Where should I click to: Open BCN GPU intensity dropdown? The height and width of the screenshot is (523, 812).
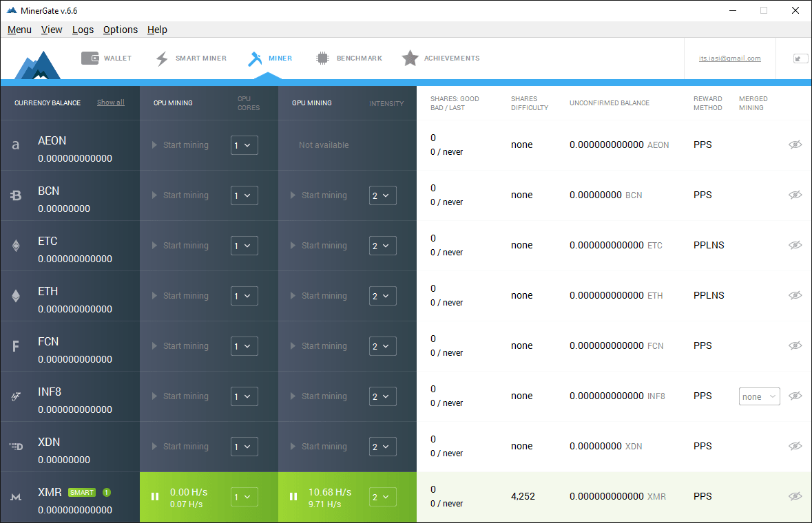pos(383,195)
